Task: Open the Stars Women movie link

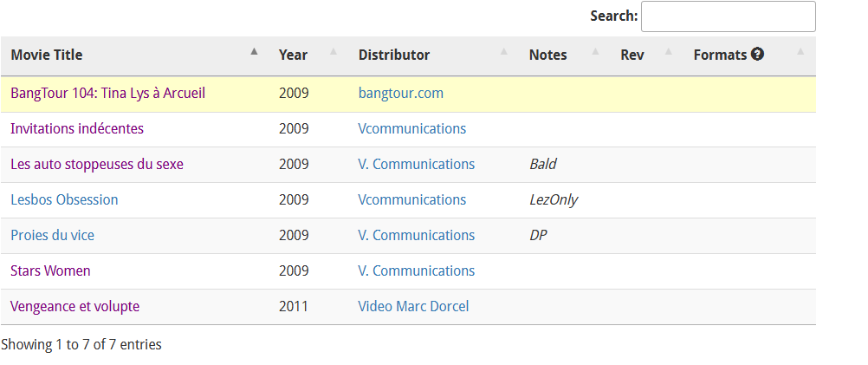Action: [x=50, y=270]
